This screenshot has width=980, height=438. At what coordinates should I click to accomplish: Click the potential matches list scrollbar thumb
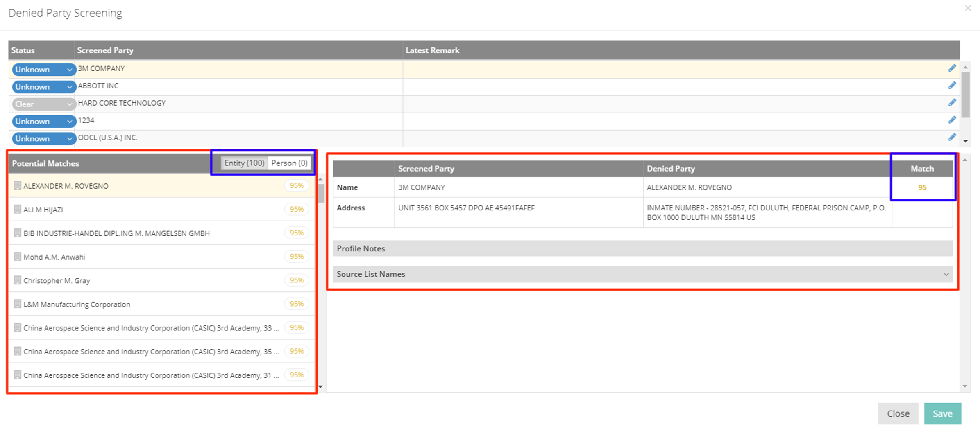click(x=321, y=193)
